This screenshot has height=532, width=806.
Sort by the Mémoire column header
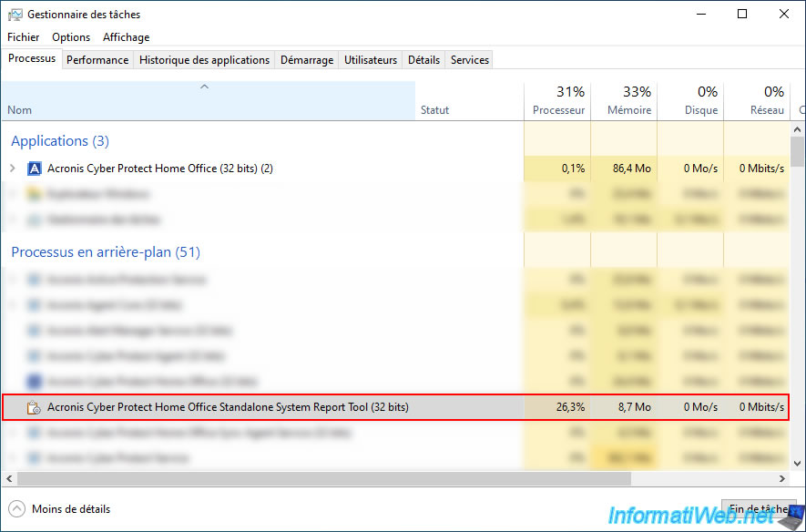[x=624, y=101]
